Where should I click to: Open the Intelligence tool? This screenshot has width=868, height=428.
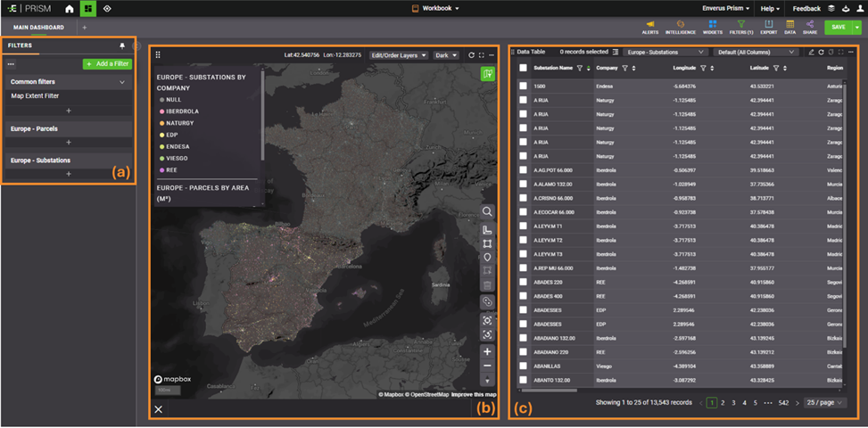tap(681, 27)
